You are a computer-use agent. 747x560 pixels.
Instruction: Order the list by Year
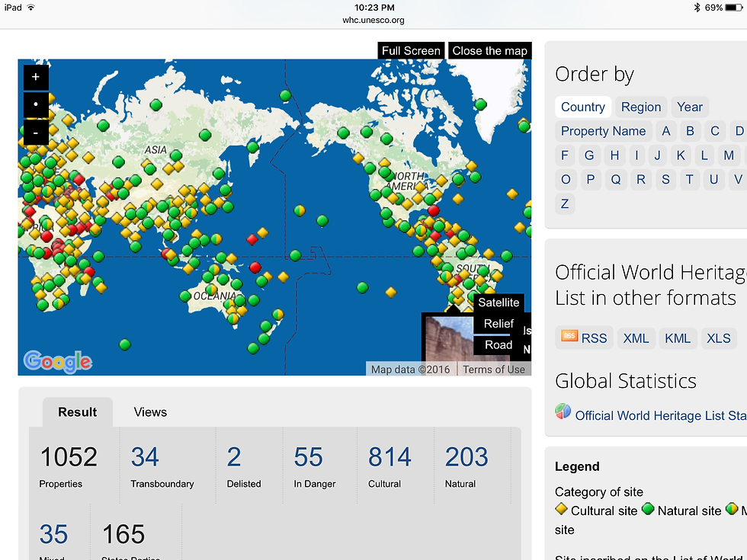tap(689, 107)
